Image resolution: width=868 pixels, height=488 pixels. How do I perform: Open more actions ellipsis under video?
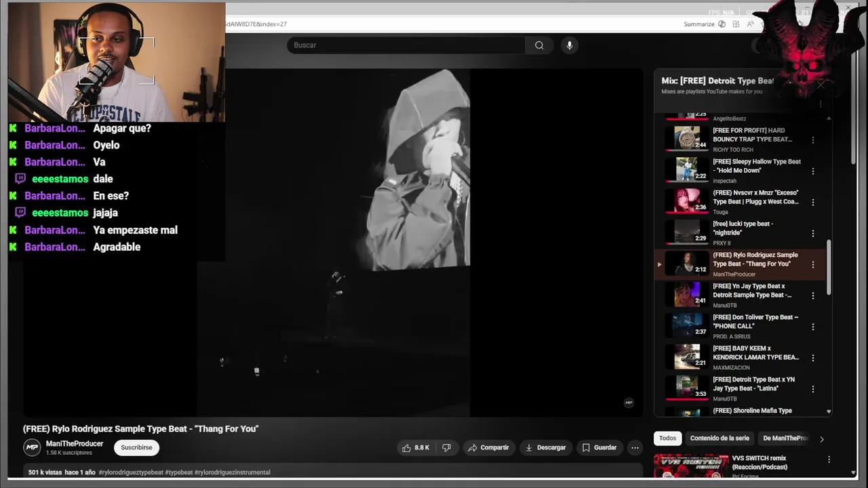point(635,447)
